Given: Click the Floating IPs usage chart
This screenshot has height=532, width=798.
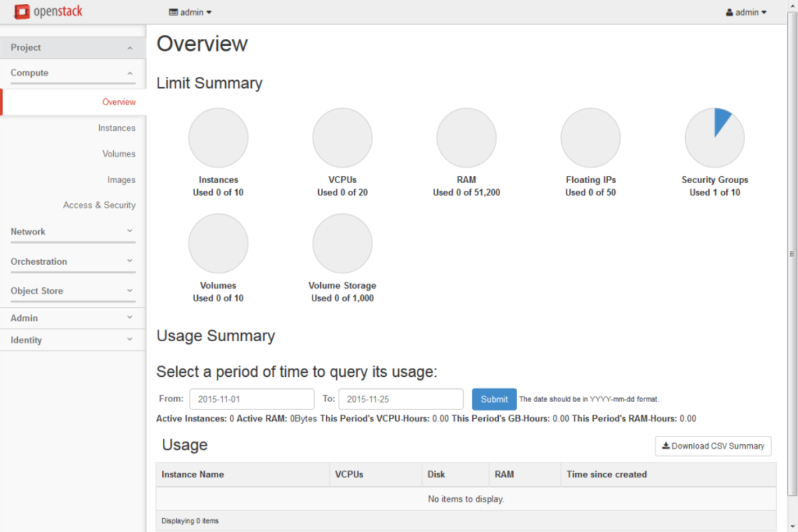Looking at the screenshot, I should [x=590, y=137].
